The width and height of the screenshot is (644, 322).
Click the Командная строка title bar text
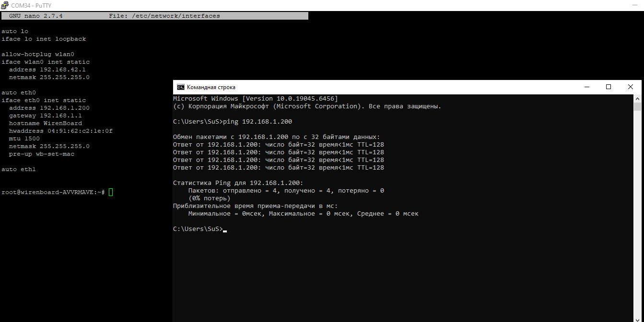pos(211,87)
